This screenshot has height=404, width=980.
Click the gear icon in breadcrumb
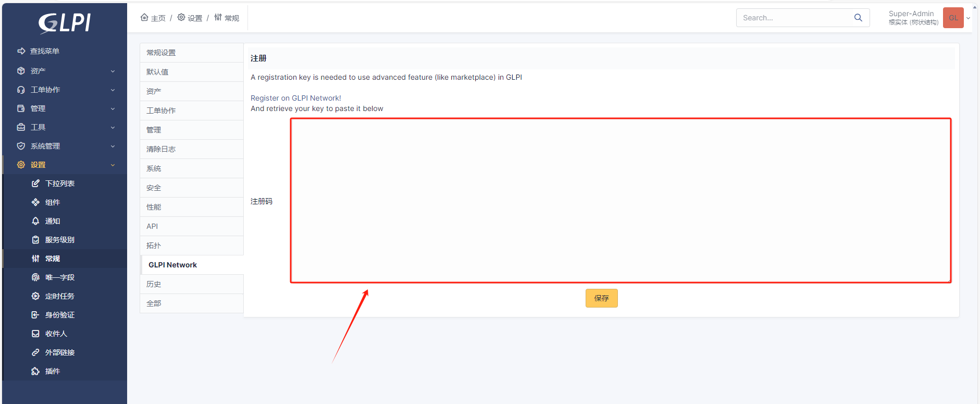coord(181,17)
